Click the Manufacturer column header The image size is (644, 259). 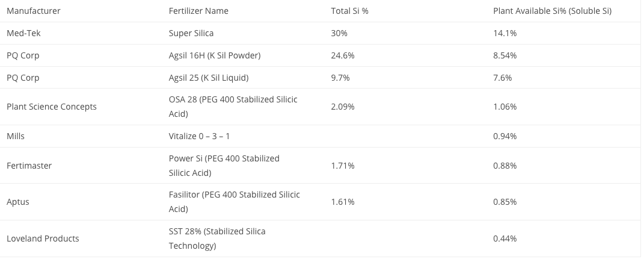33,11
